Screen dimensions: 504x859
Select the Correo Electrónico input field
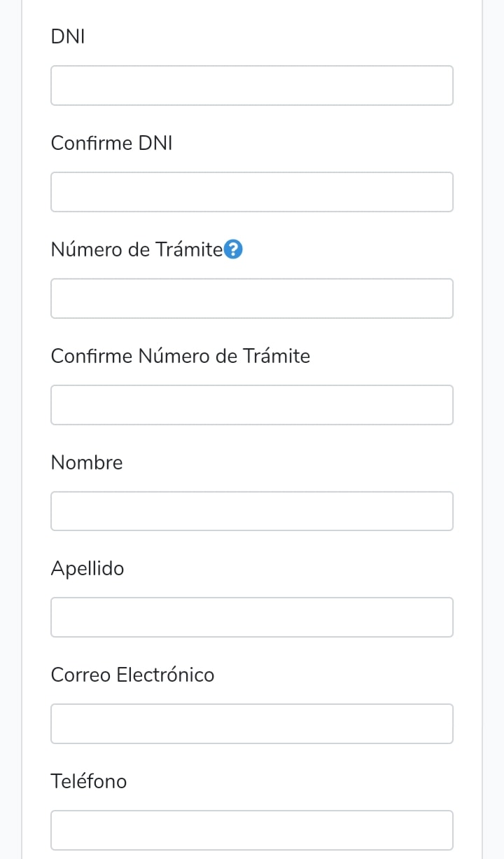[252, 724]
